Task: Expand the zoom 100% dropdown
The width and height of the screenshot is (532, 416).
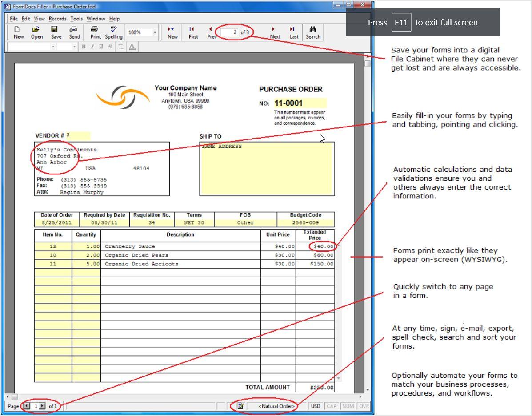Action: pos(155,32)
